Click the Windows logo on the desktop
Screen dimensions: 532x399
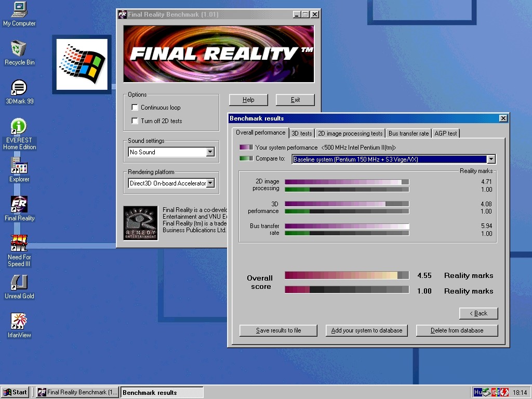(82, 64)
